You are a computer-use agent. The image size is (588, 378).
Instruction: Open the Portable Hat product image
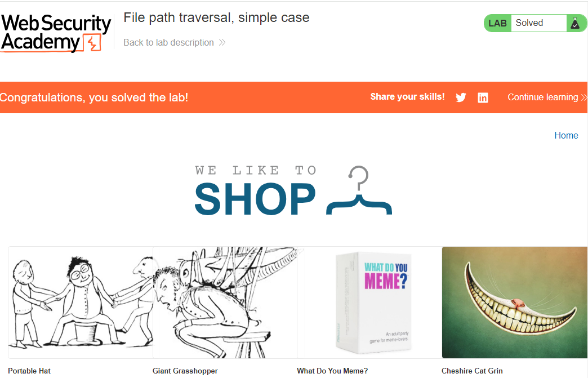click(x=81, y=303)
